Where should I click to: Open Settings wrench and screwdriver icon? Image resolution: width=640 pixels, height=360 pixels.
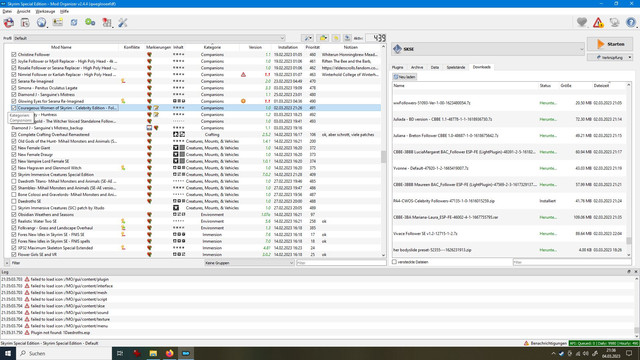tap(123, 23)
